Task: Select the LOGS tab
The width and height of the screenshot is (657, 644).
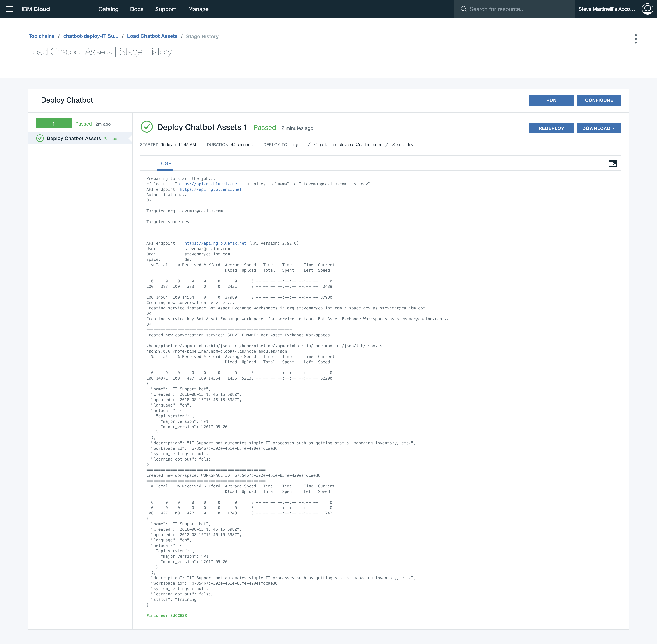Action: pos(165,163)
